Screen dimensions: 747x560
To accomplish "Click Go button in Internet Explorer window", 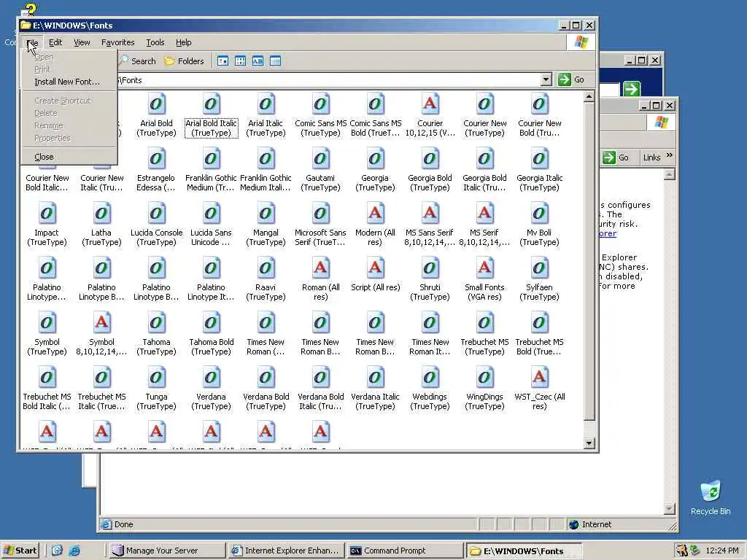I will coord(616,157).
